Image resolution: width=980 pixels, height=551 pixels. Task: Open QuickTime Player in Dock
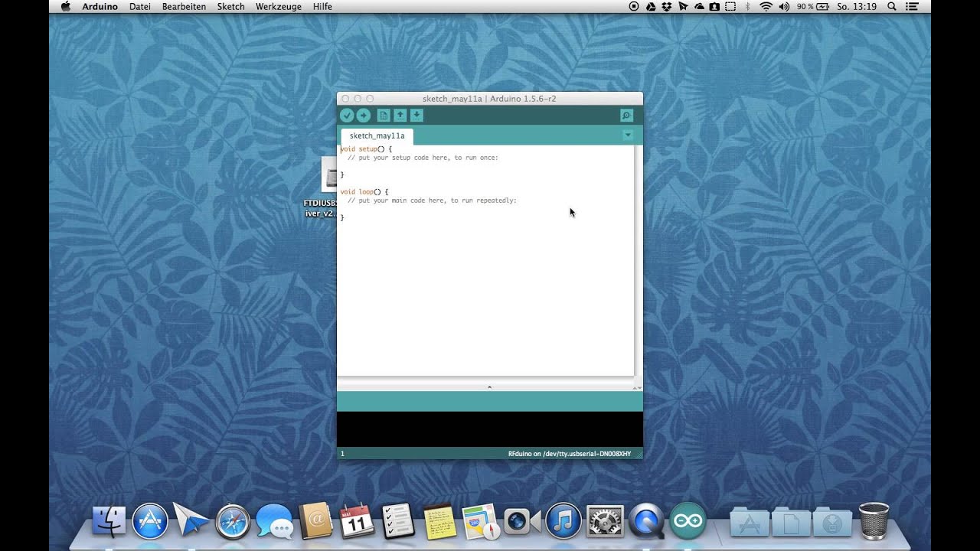tap(646, 521)
